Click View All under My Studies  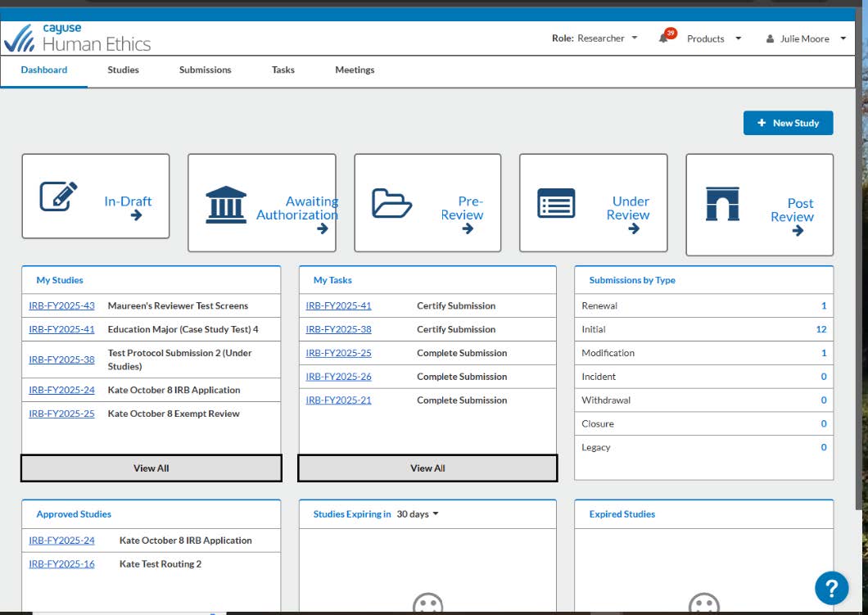pos(151,468)
